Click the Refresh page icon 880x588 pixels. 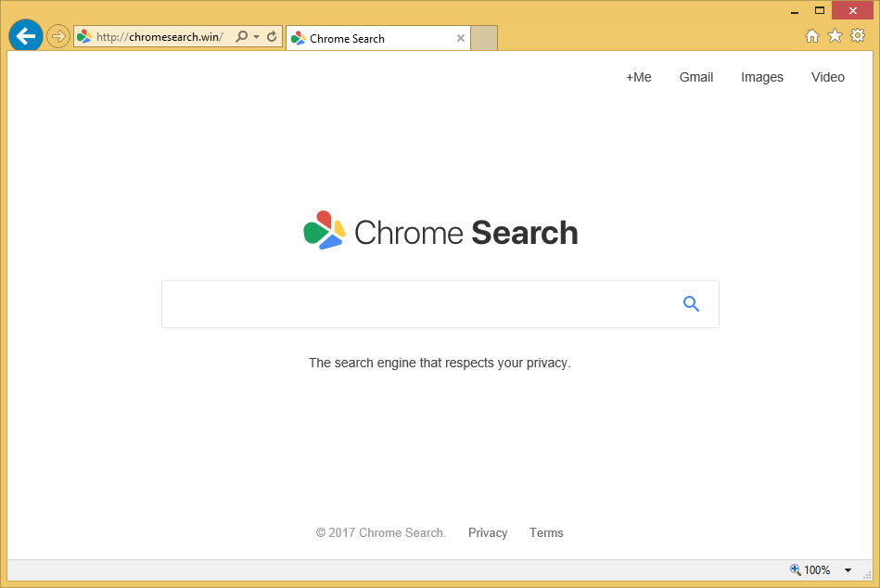click(272, 37)
